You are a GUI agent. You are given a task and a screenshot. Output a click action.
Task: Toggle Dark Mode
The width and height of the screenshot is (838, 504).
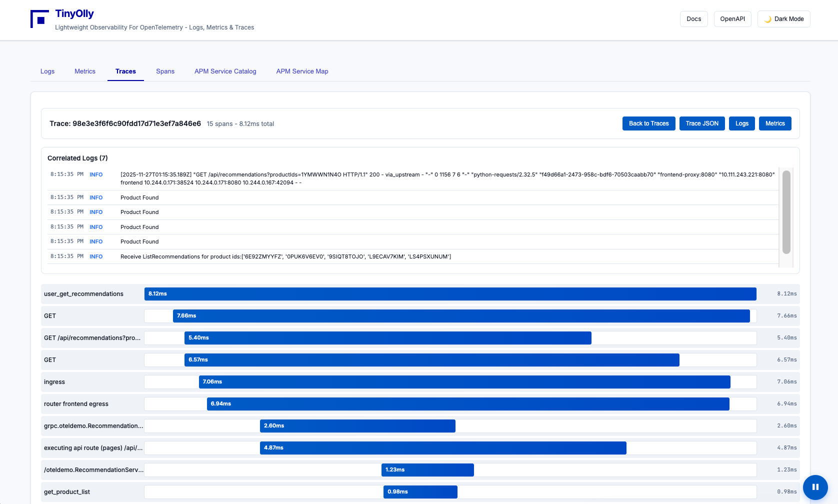point(783,19)
